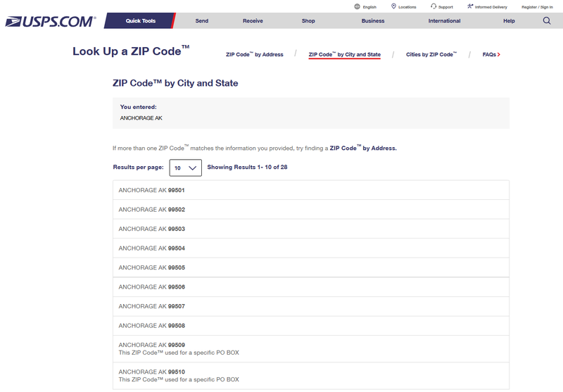Follow the ZIP Code by Address inline link
The height and width of the screenshot is (392, 563).
[363, 148]
